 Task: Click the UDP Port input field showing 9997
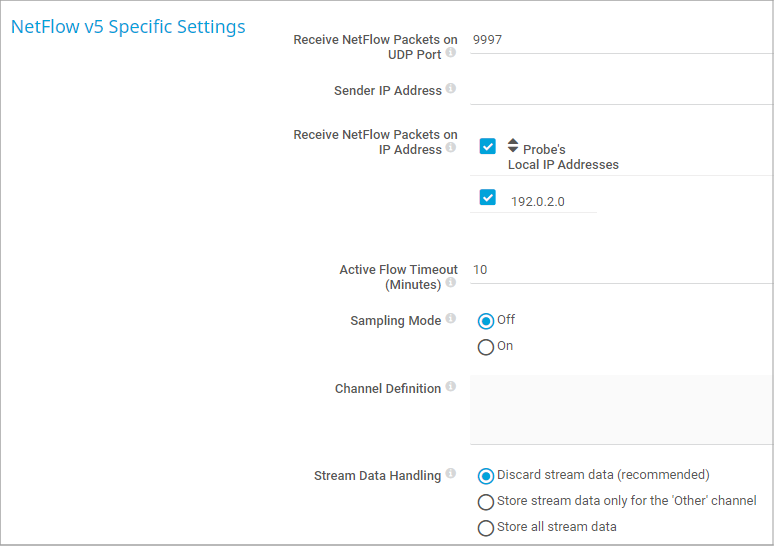pyautogui.click(x=620, y=41)
